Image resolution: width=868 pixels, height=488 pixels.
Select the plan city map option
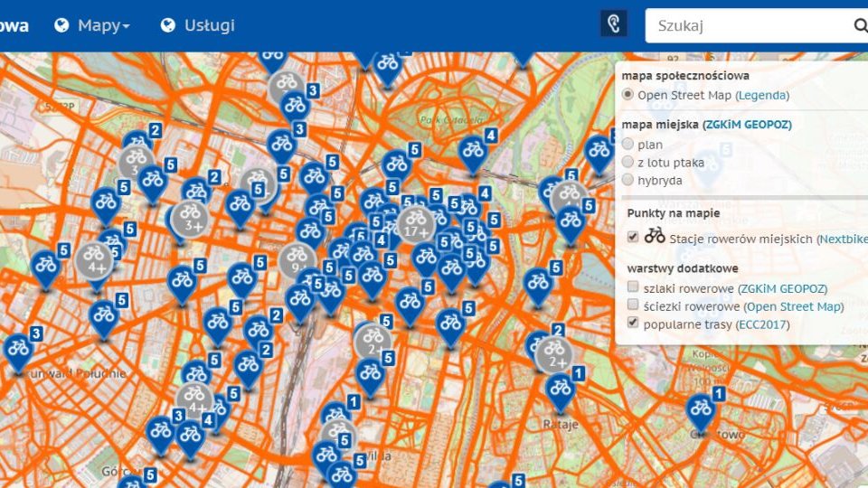pyautogui.click(x=628, y=145)
